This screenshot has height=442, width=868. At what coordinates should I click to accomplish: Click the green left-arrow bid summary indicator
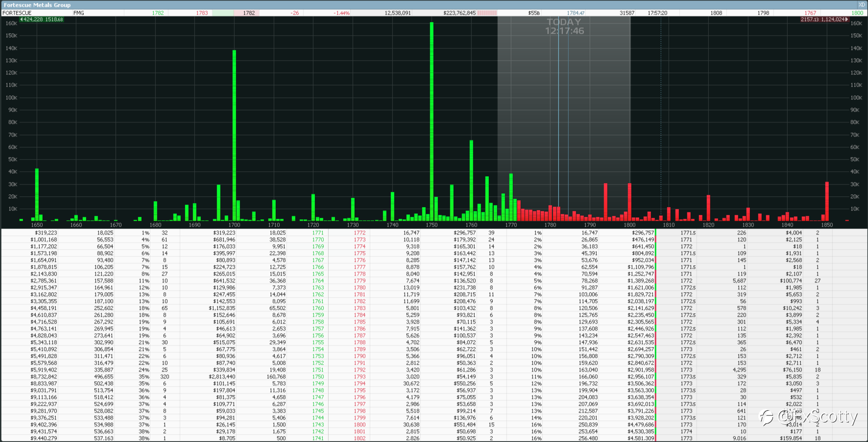42,20
